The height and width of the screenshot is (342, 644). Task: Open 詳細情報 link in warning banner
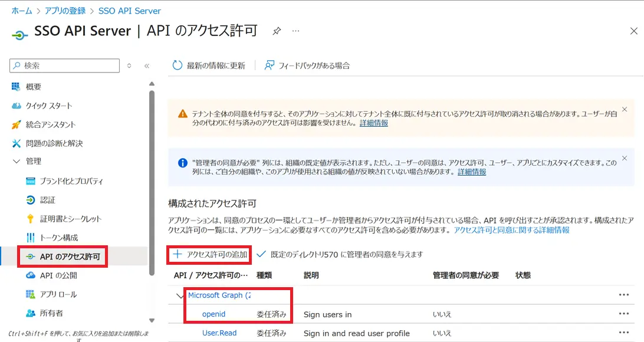coord(374,123)
